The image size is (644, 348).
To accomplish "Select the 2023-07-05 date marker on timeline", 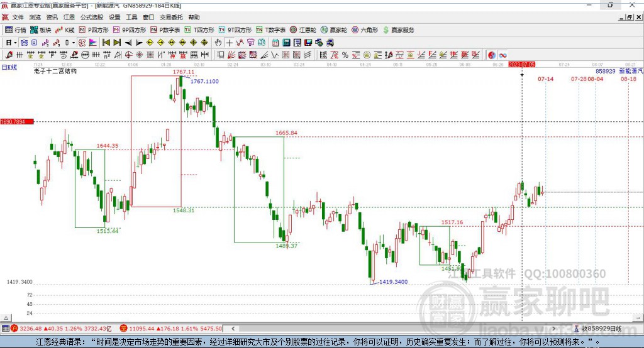I will pyautogui.click(x=521, y=65).
